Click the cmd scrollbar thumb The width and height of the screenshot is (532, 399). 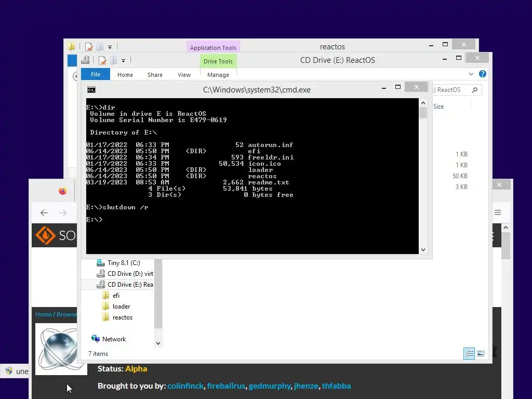[423, 113]
